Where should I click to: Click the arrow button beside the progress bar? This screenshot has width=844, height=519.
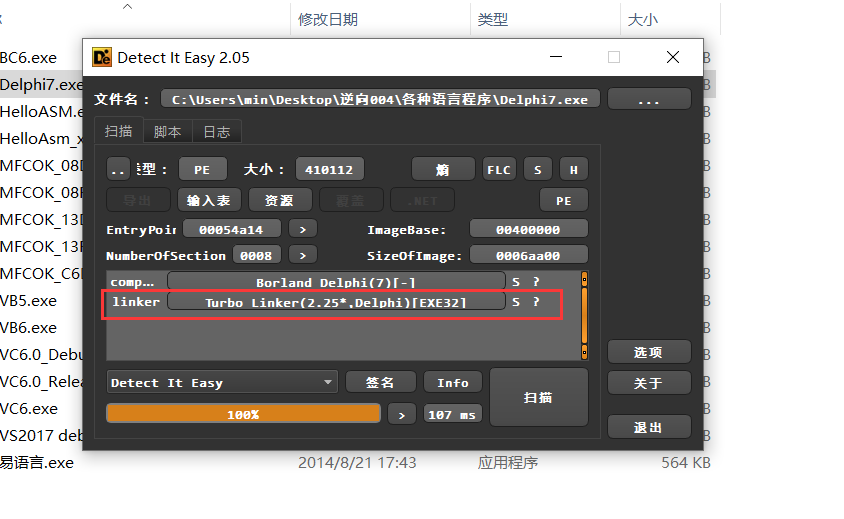click(x=402, y=415)
